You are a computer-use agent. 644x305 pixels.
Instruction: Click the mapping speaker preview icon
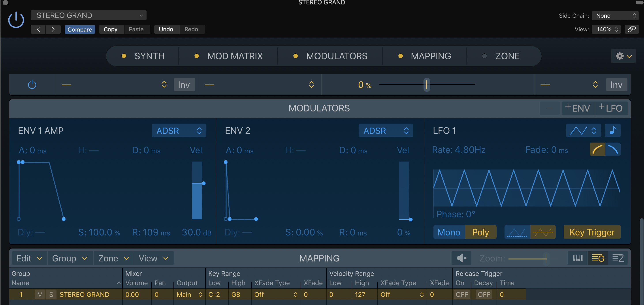(461, 258)
